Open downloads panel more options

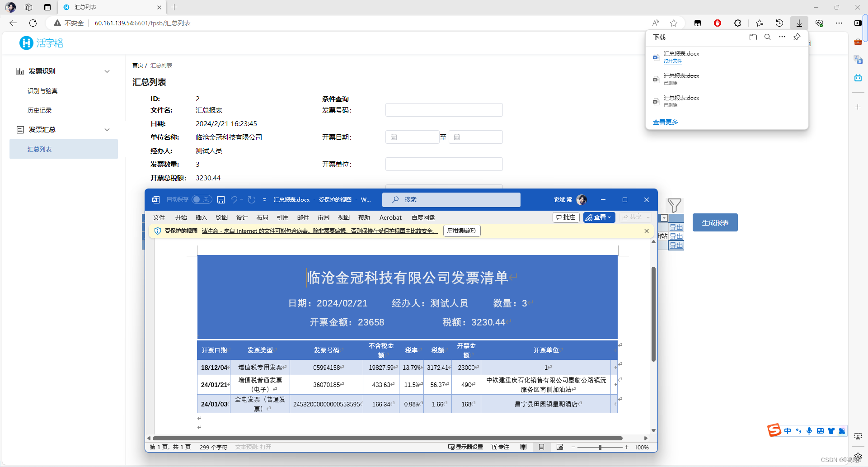pyautogui.click(x=782, y=37)
